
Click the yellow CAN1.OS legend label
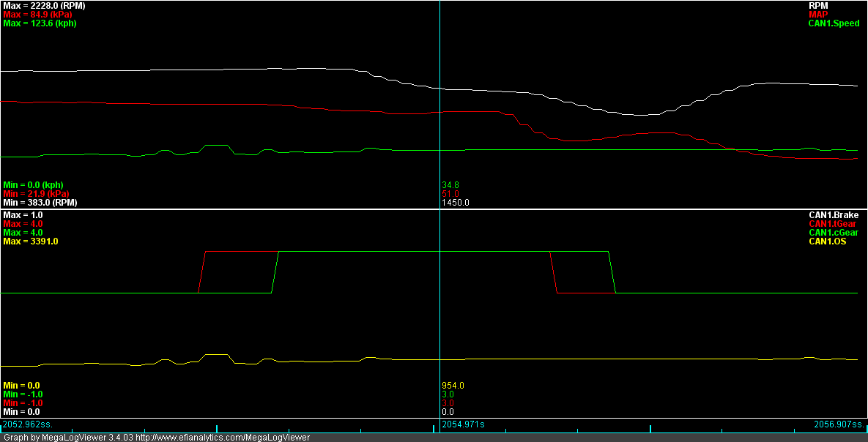click(827, 241)
